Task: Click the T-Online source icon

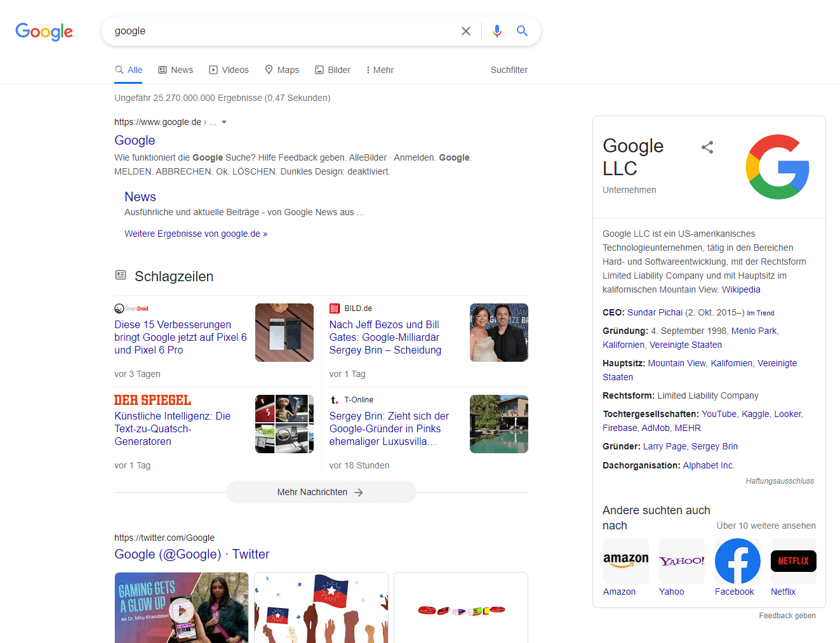Action: (x=335, y=400)
